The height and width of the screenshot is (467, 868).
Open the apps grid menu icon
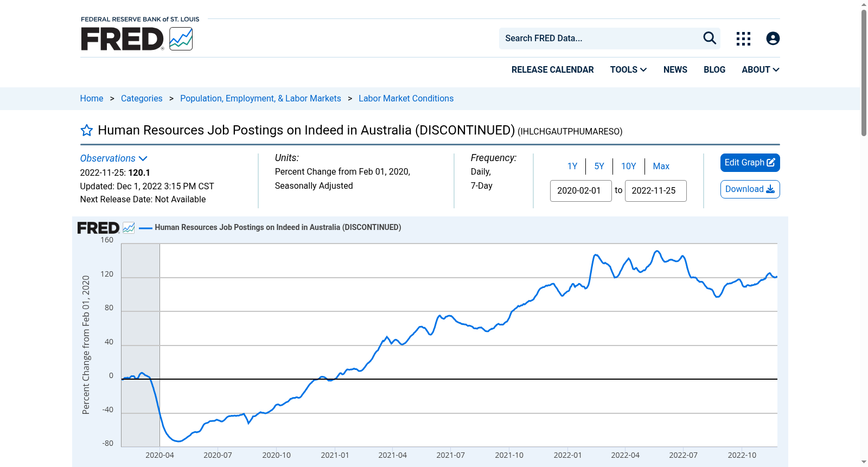743,39
